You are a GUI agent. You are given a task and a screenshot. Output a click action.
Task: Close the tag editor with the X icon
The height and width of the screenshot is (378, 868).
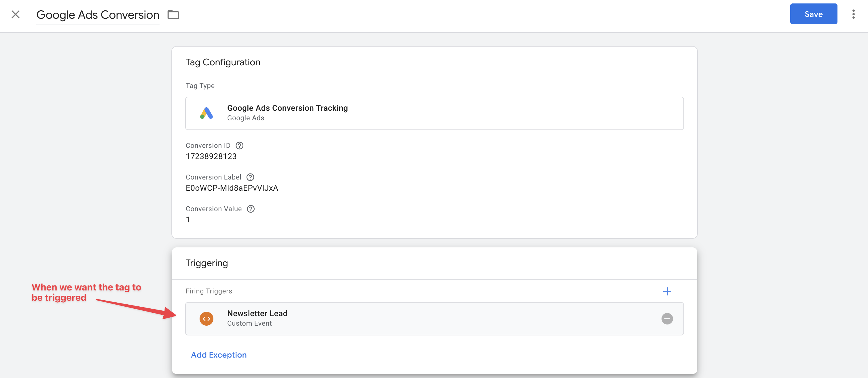pos(16,14)
